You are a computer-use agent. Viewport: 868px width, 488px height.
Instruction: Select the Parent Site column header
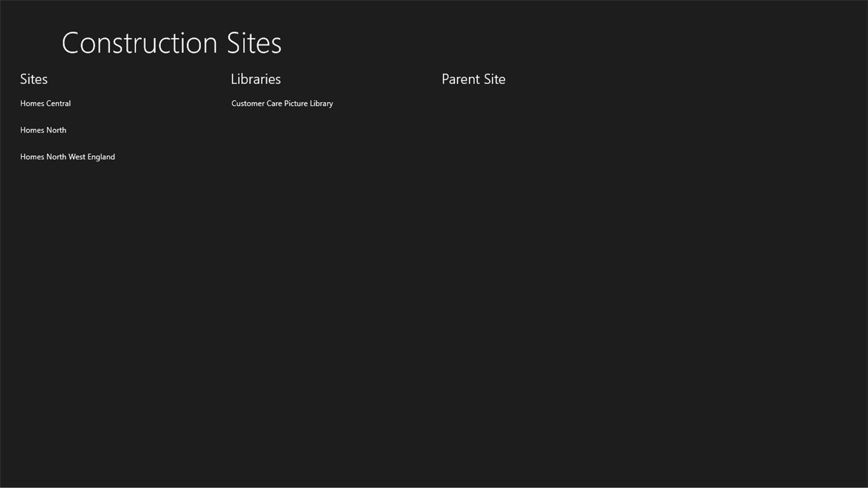click(473, 79)
